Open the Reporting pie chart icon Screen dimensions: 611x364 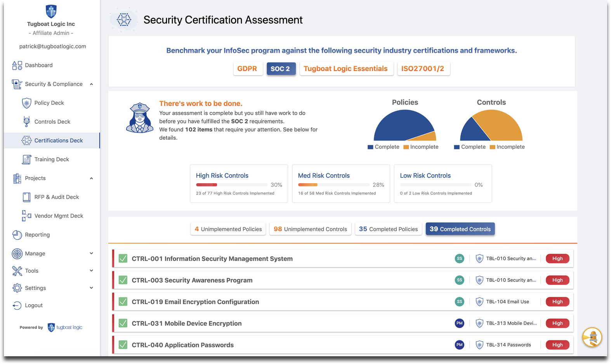click(17, 235)
